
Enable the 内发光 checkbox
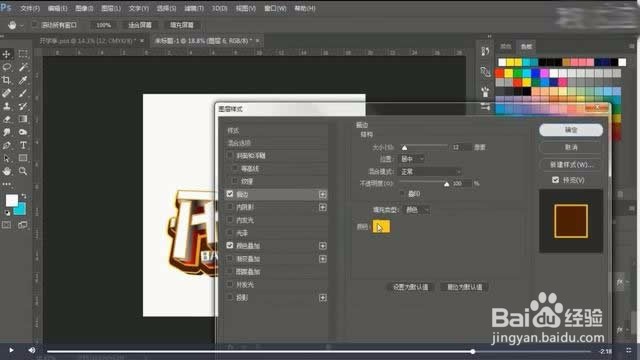tap(230, 220)
